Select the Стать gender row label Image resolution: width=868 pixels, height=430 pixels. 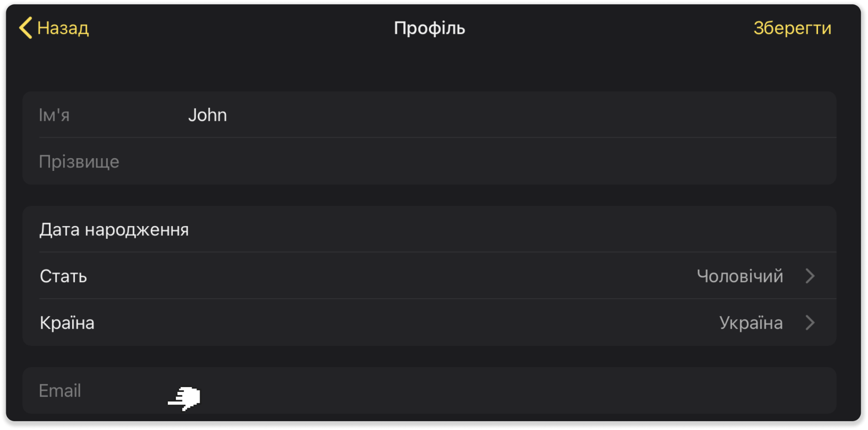64,276
